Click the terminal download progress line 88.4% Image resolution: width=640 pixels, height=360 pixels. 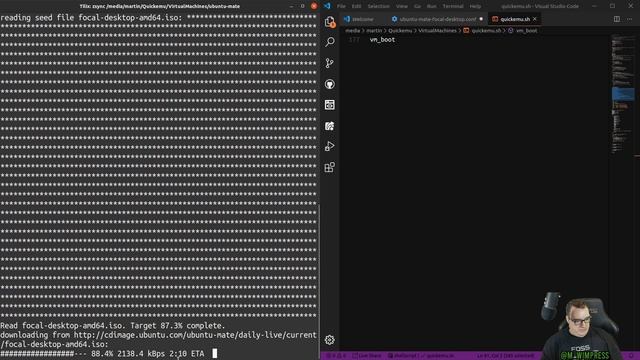(102, 353)
